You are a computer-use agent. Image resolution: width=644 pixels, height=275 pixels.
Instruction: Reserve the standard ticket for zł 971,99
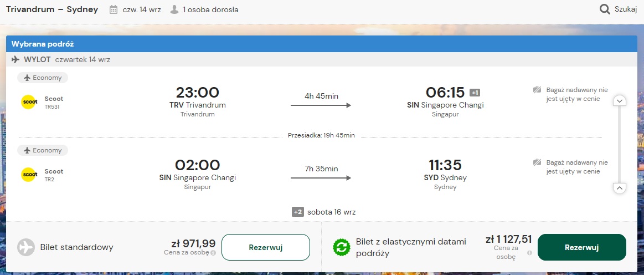266,247
